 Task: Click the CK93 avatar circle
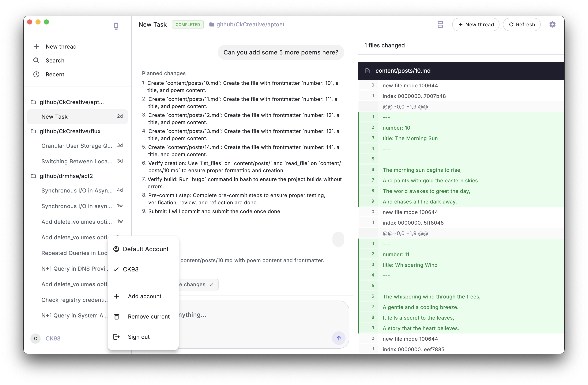(35, 338)
